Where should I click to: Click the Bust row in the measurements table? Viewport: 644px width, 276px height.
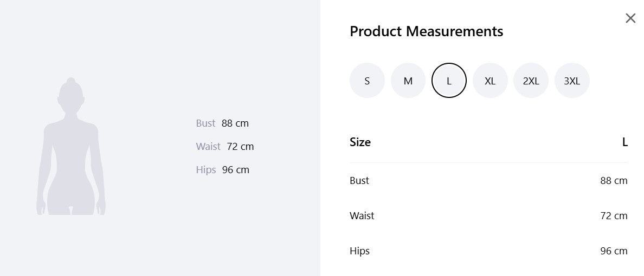pyautogui.click(x=489, y=180)
